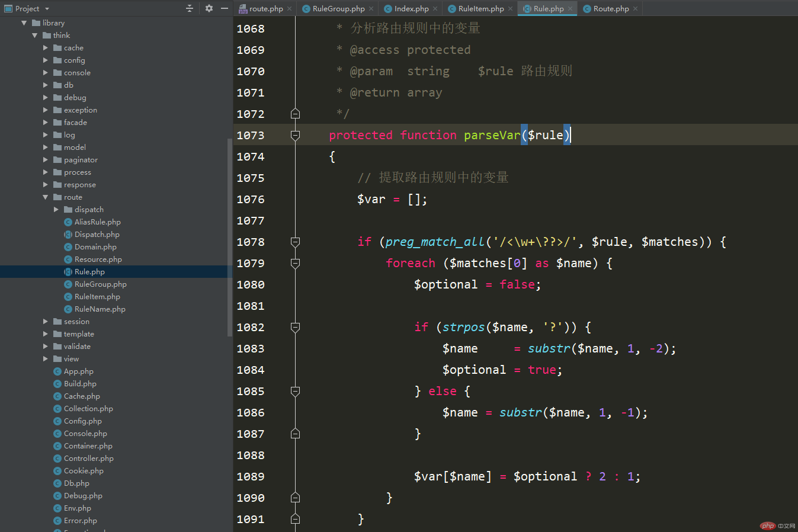
Task: Open the Project view dropdown
Action: 47,9
